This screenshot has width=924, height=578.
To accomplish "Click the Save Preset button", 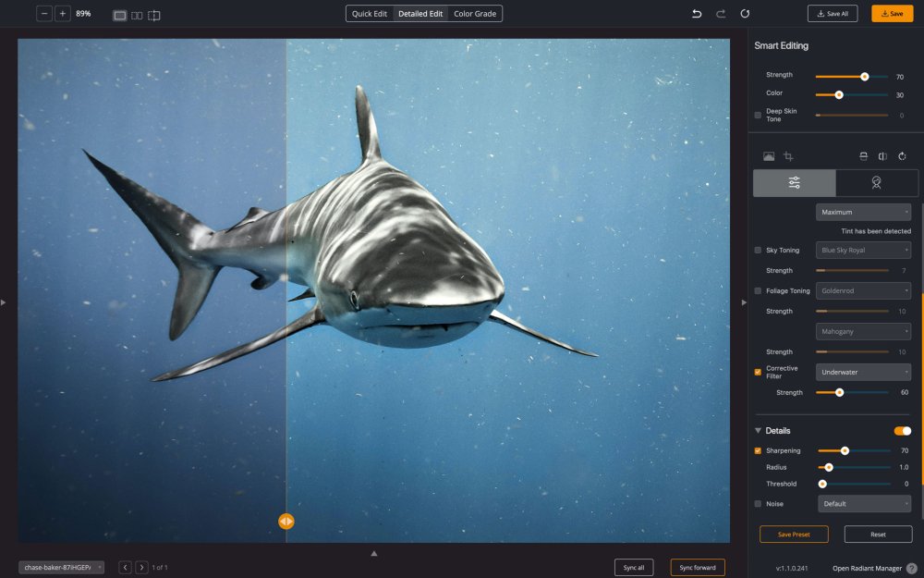I will point(794,535).
